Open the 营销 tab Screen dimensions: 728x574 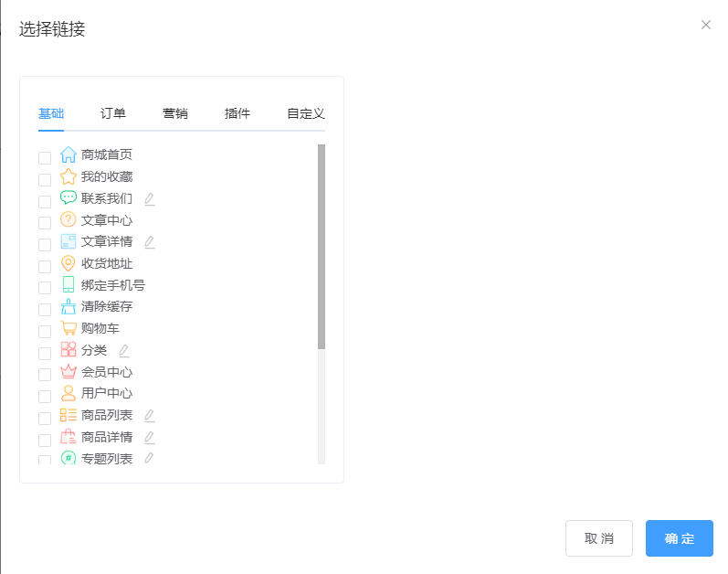[x=175, y=113]
